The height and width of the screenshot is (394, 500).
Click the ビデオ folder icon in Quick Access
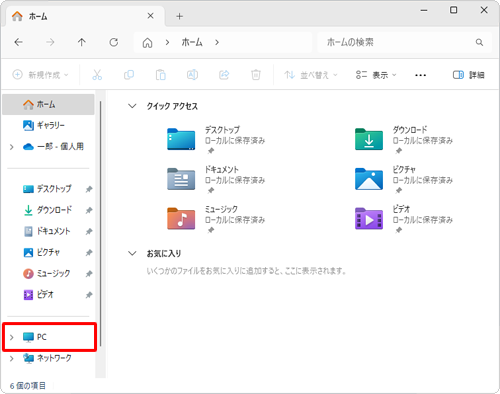coord(369,219)
